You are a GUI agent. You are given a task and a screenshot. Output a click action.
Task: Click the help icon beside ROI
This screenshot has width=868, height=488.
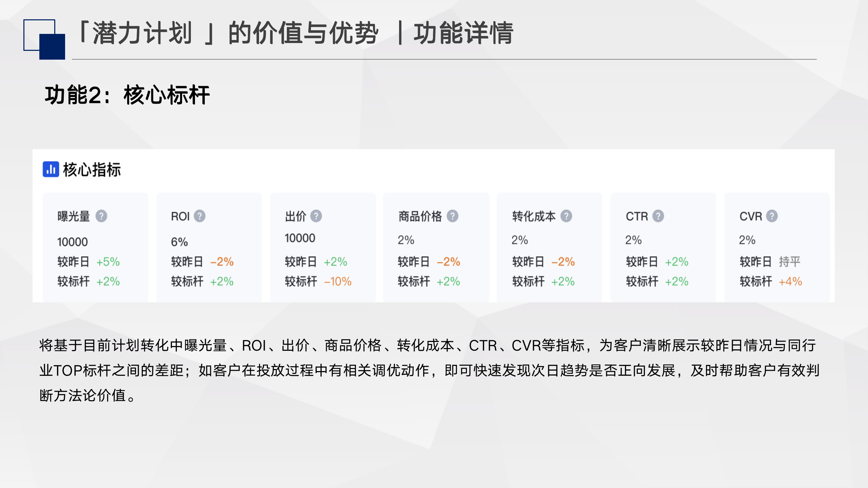coord(199,216)
